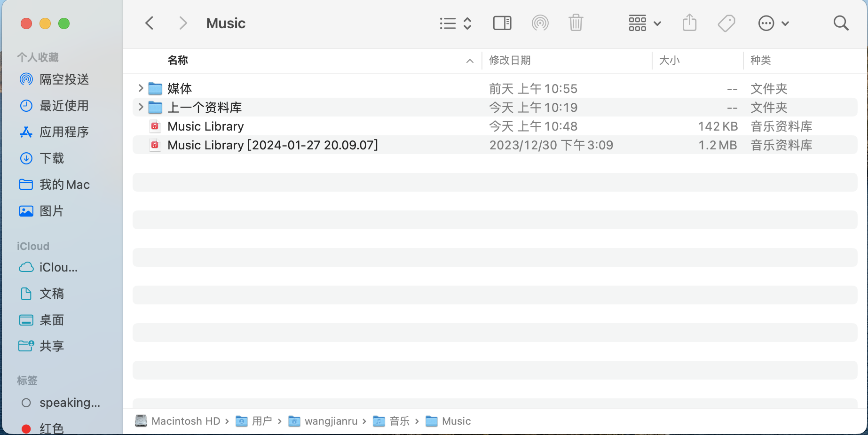Open the group-by grid dropdown
Image resolution: width=868 pixels, height=435 pixels.
(645, 23)
